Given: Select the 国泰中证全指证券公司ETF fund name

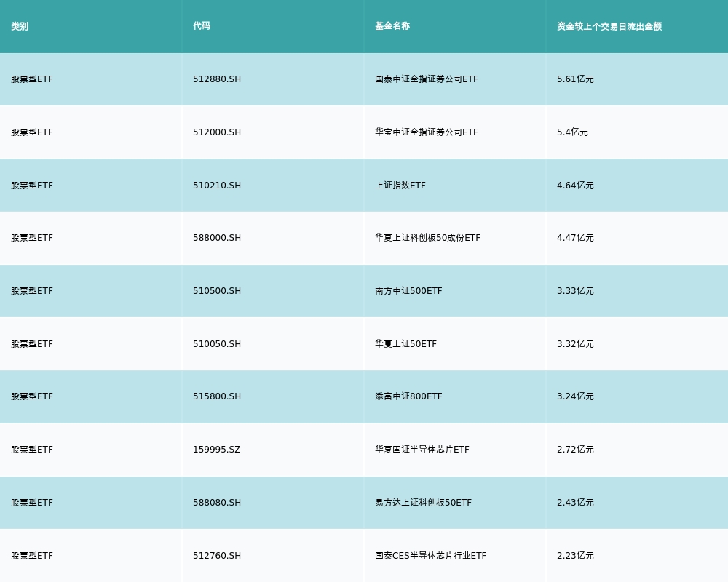Looking at the screenshot, I should 427,79.
